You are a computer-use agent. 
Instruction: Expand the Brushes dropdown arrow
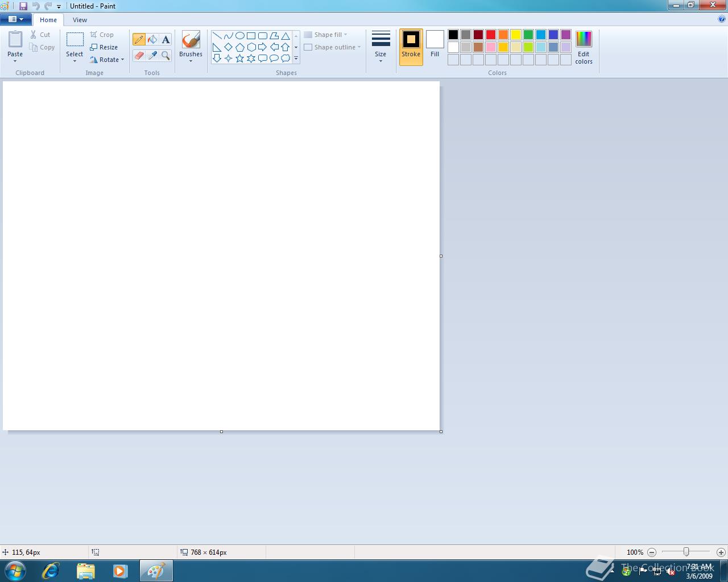(191, 61)
